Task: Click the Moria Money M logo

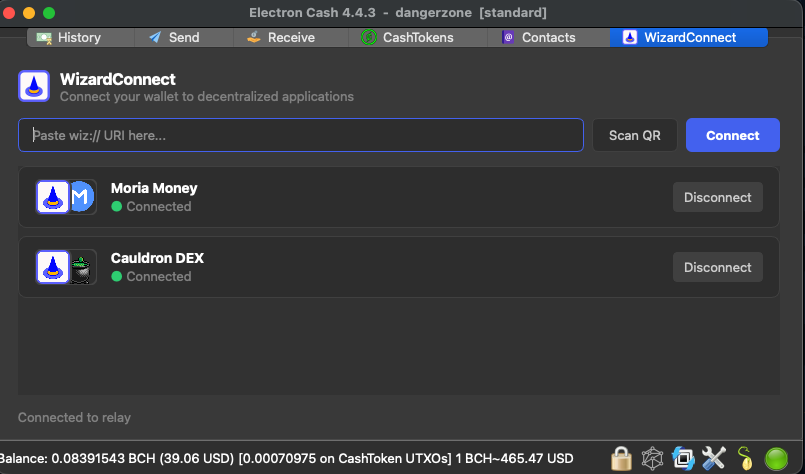Action: pyautogui.click(x=82, y=197)
